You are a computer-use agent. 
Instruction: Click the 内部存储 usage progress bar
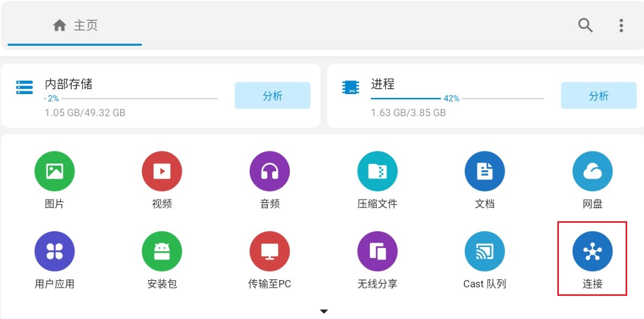131,98
